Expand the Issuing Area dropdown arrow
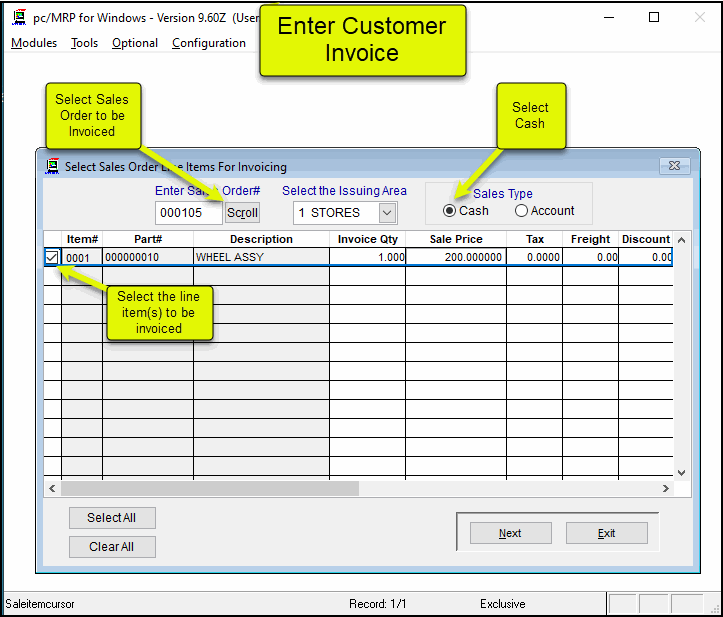Image resolution: width=723 pixels, height=617 pixels. tap(387, 213)
